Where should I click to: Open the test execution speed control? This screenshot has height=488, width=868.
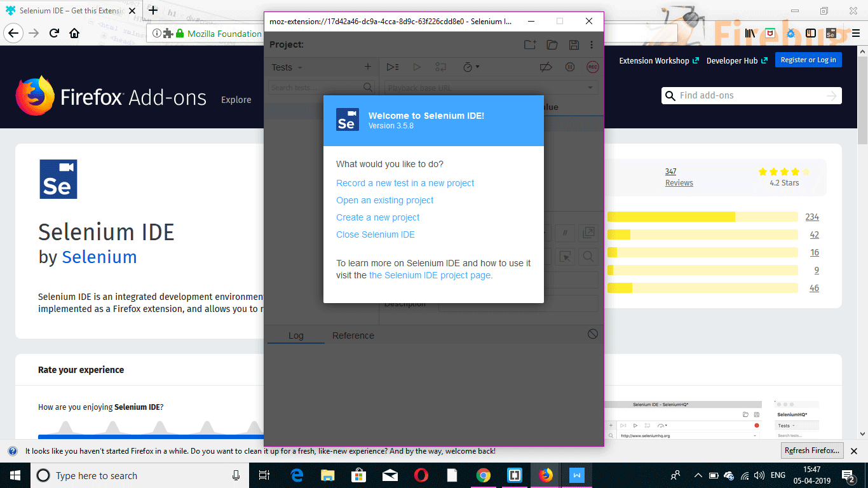(x=470, y=67)
